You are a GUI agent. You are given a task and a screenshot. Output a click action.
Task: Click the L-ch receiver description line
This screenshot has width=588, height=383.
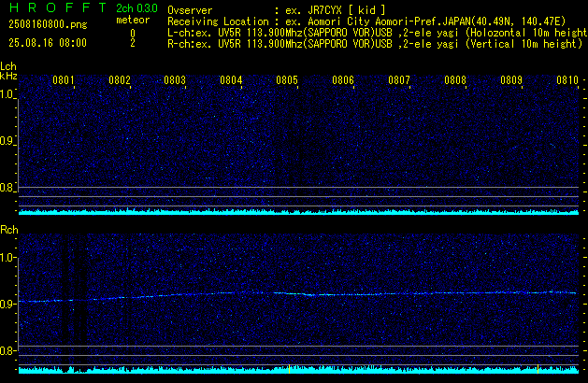pyautogui.click(x=378, y=33)
